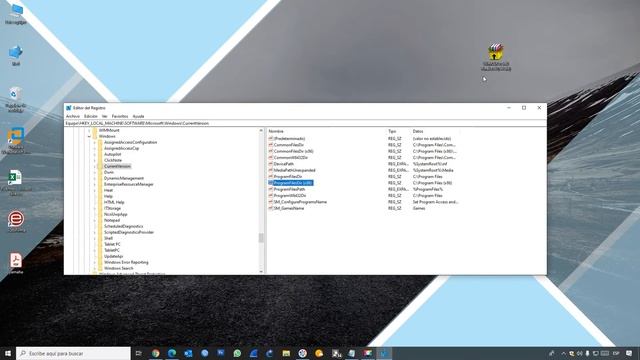Screen dimensions: 640x360
Task: Select the HTML Help key
Action: coord(114,202)
